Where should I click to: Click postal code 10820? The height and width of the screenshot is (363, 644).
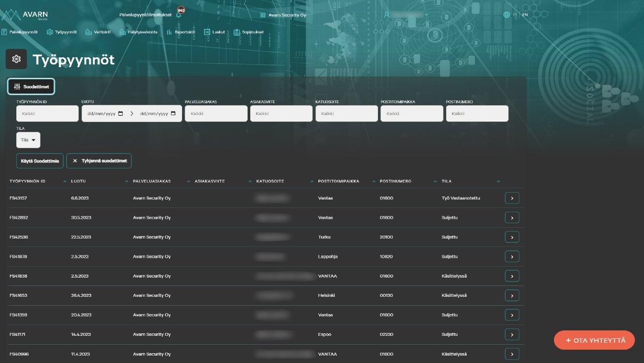tap(386, 257)
